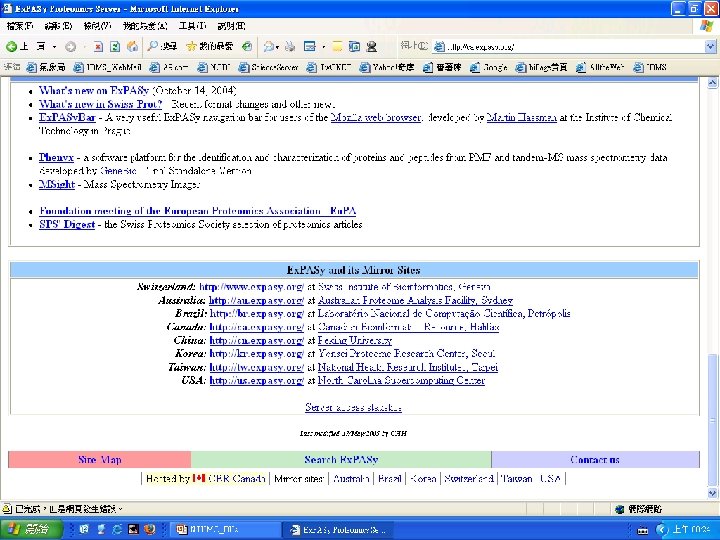Open the Phenyx link
The height and width of the screenshot is (540, 720).
click(x=56, y=158)
